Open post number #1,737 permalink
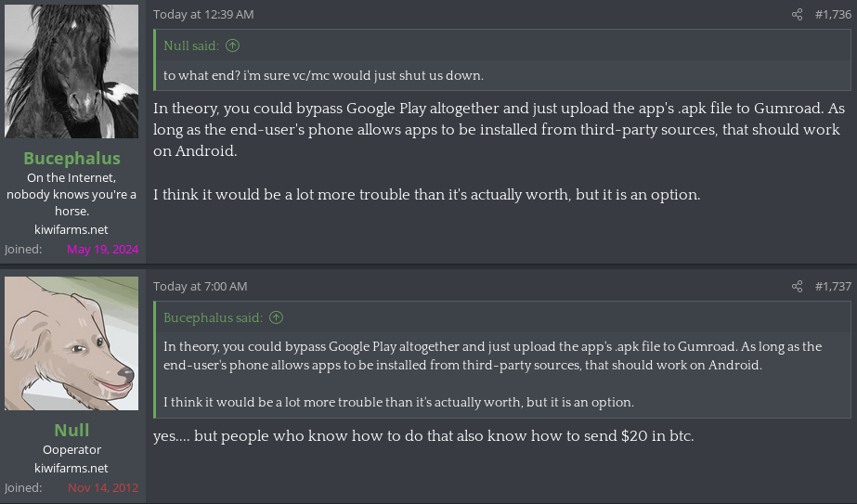This screenshot has height=504, width=857. pyautogui.click(x=832, y=287)
